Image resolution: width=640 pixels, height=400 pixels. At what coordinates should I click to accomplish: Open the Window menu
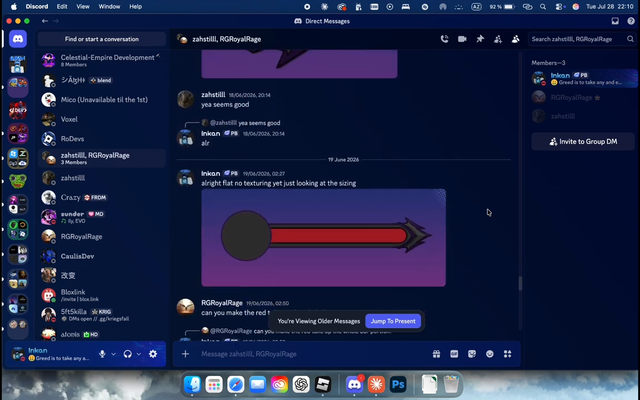(x=109, y=7)
